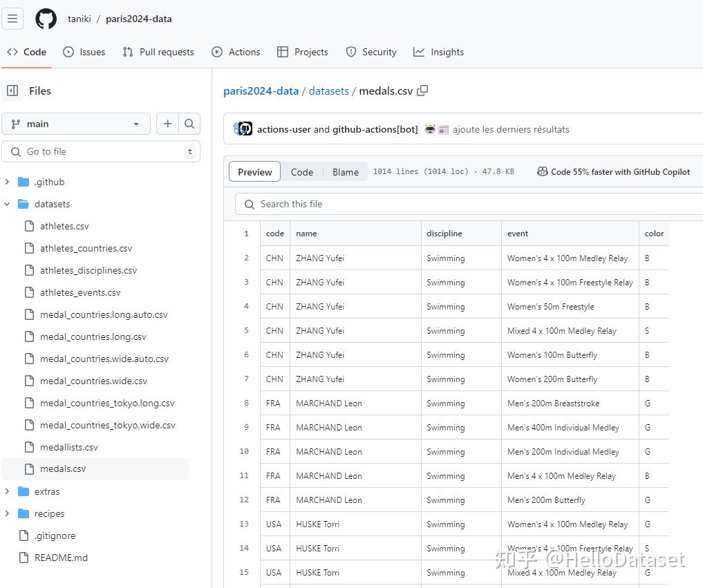Open the Insights tab
Viewport: 703px width, 588px height.
coord(438,52)
